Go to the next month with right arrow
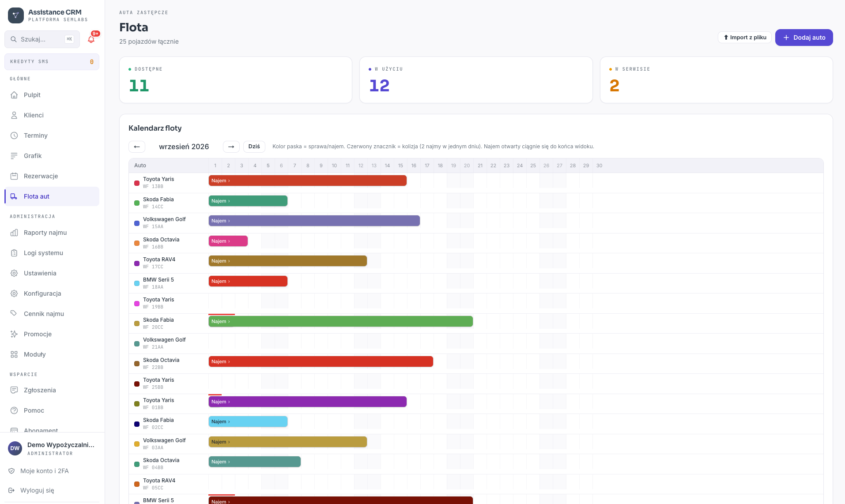 [231, 147]
